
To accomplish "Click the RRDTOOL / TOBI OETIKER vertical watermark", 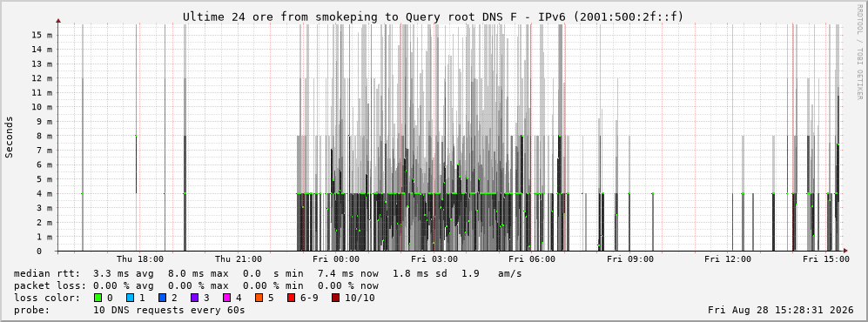I will [859, 52].
